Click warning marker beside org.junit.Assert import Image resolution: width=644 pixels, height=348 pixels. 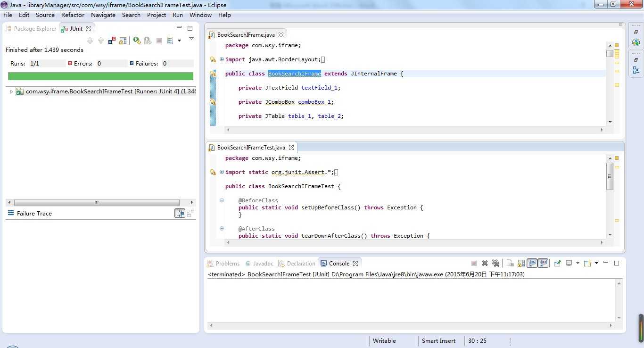click(x=213, y=172)
